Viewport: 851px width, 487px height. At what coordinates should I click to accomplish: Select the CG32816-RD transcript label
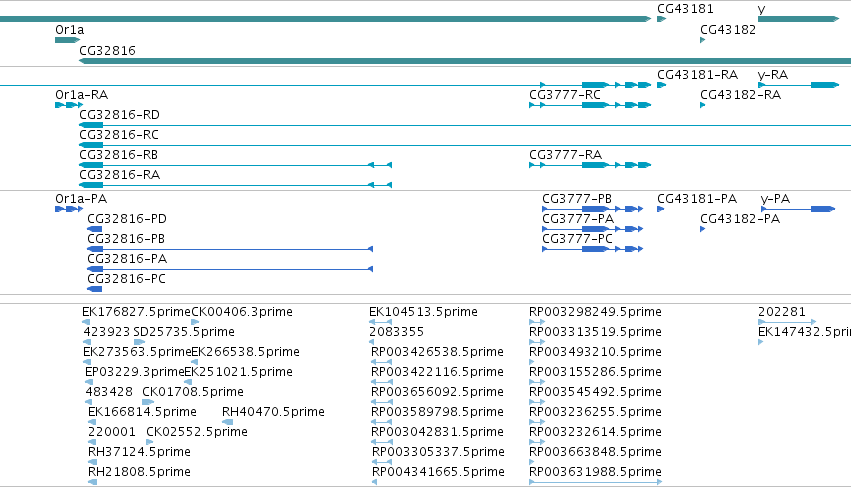[119, 115]
